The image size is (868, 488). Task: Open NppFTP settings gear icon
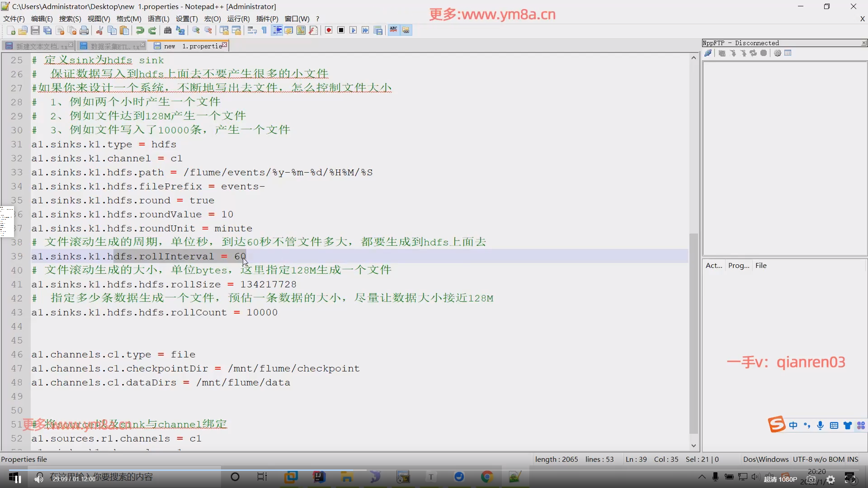tap(778, 53)
